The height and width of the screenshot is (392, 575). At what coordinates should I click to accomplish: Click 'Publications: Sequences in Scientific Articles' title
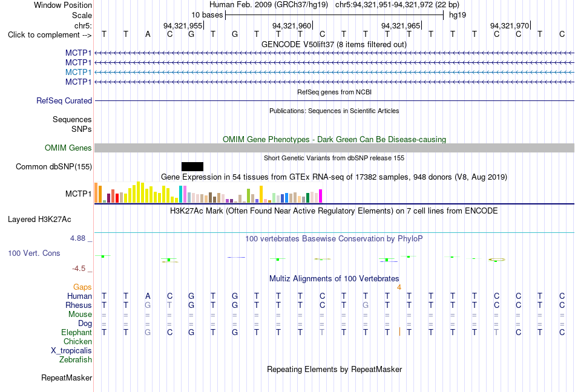click(x=334, y=111)
